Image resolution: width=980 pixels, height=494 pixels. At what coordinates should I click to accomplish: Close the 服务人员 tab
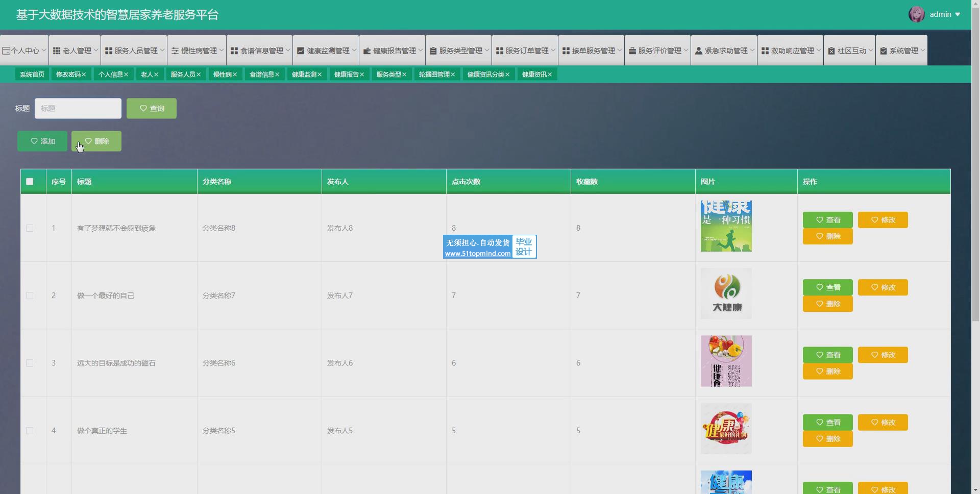pyautogui.click(x=199, y=75)
